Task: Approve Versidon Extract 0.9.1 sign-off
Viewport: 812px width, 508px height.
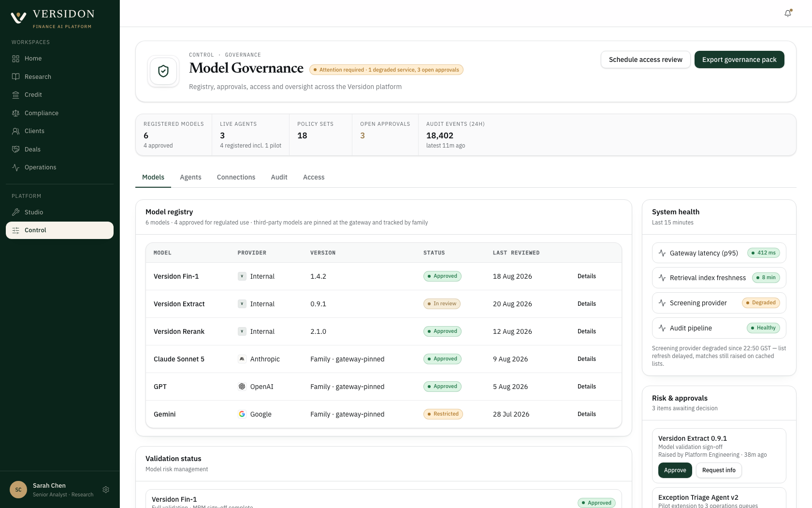Action: 675,470
